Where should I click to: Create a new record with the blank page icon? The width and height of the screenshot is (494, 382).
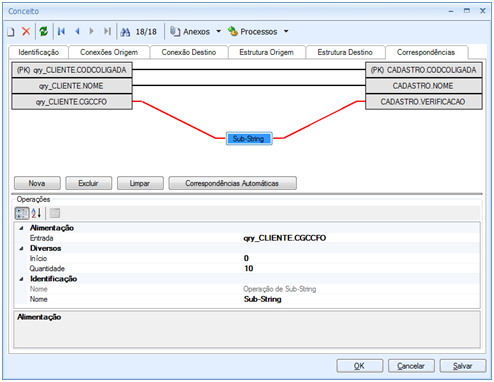click(x=11, y=32)
